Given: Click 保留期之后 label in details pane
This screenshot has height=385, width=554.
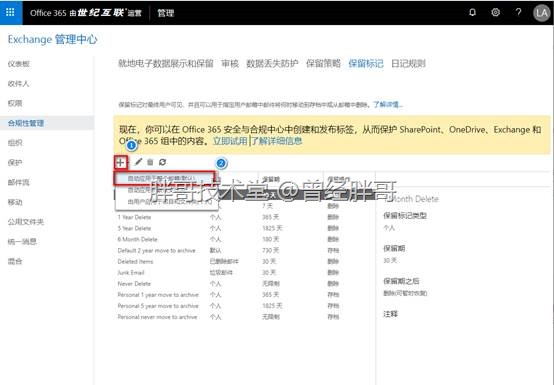Looking at the screenshot, I should click(x=401, y=281).
